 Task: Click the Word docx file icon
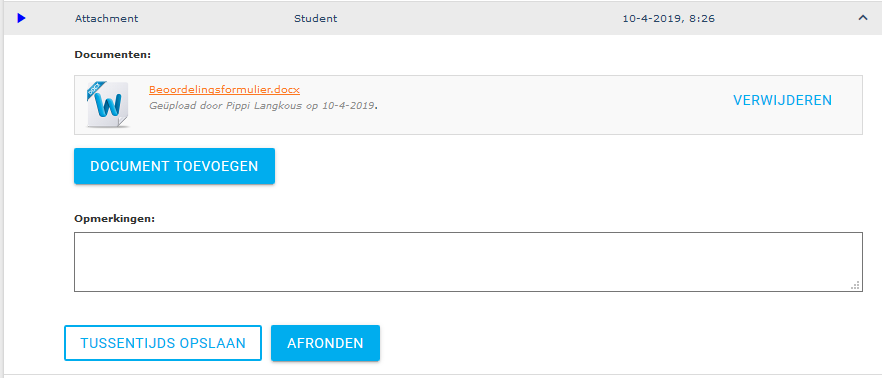108,105
